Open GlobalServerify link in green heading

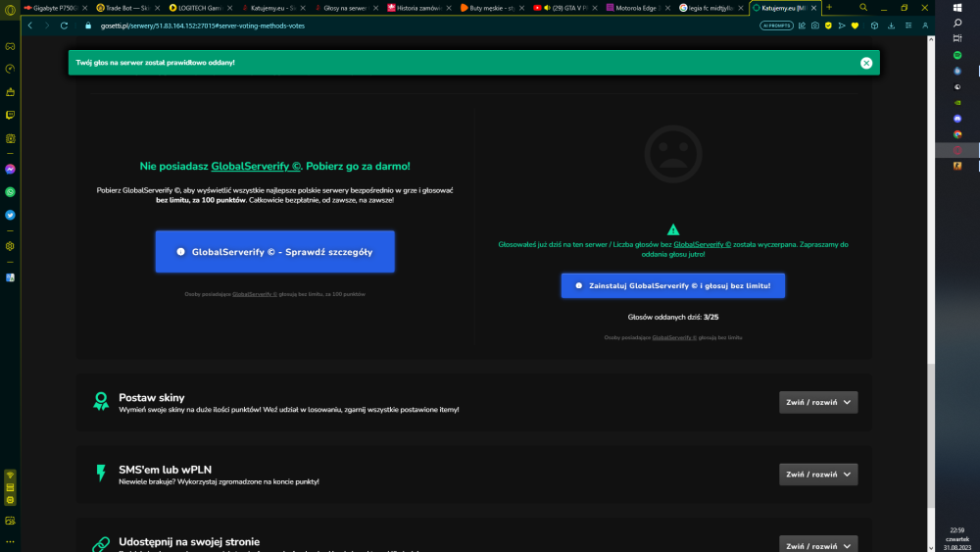tap(256, 167)
